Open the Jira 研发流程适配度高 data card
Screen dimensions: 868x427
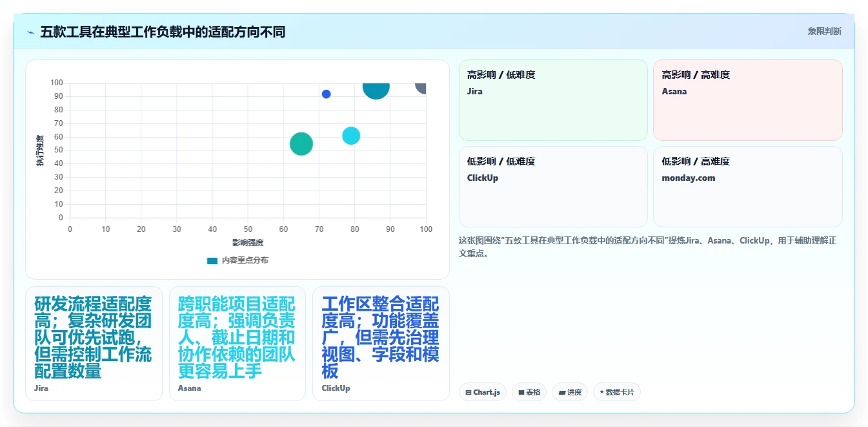[94, 344]
